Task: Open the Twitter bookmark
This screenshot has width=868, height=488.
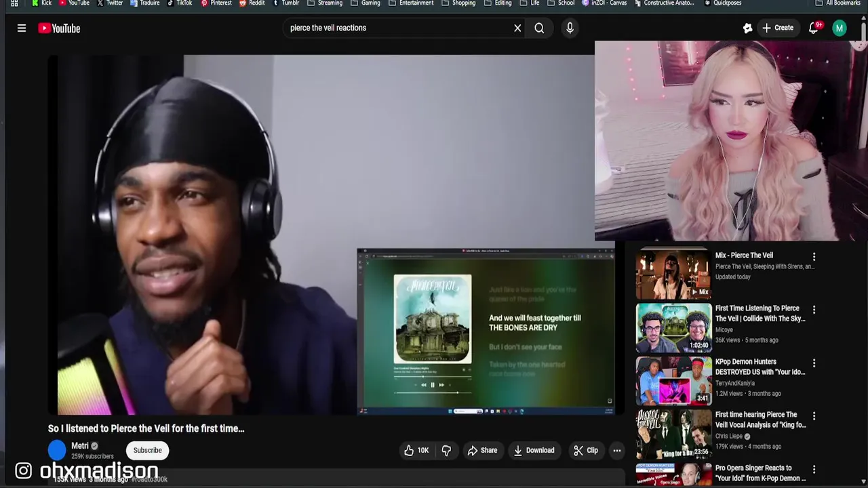Action: point(110,3)
